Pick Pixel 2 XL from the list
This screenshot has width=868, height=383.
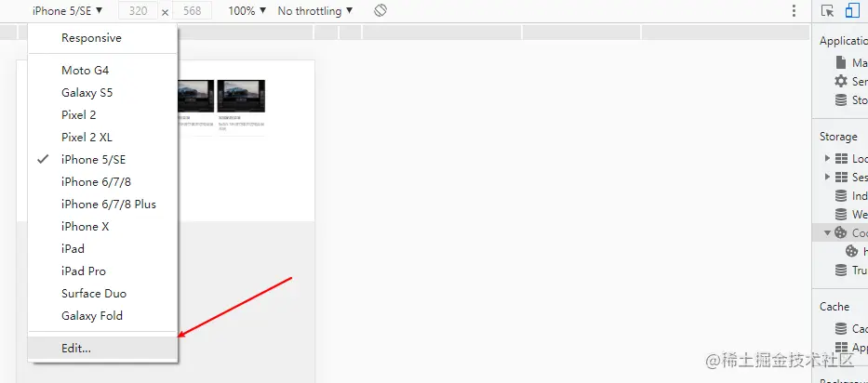click(x=103, y=137)
